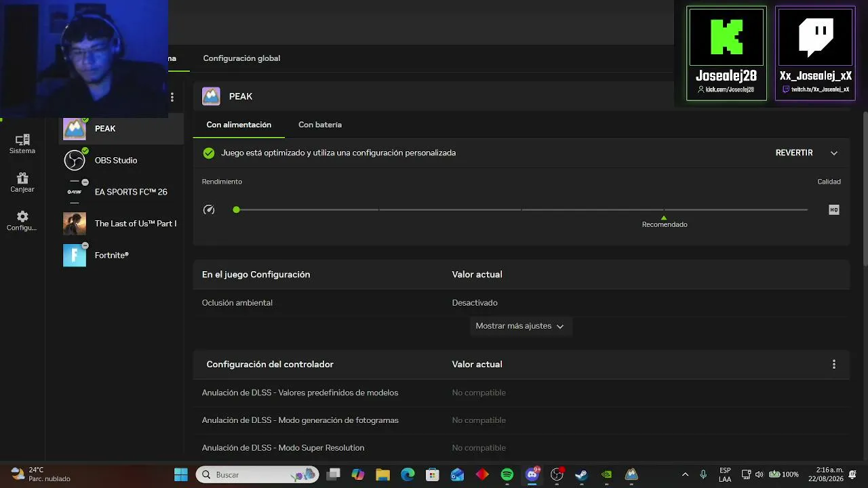
Task: Open the Windows Start menu
Action: pyautogui.click(x=181, y=475)
